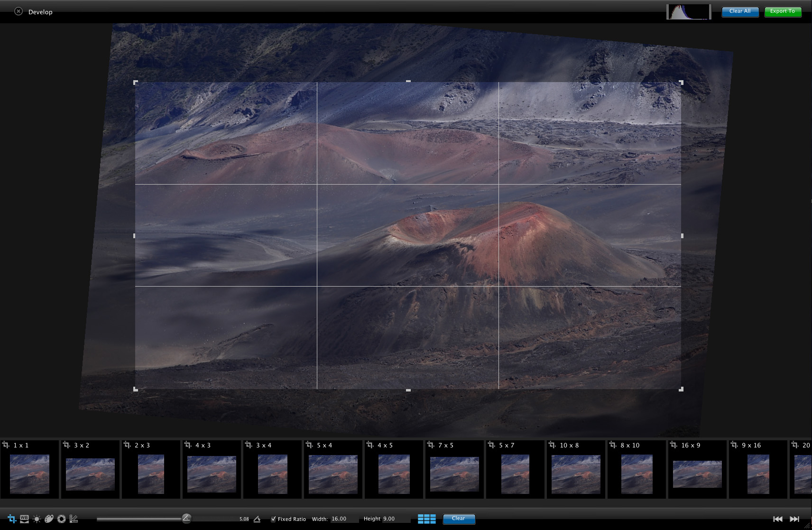Choose the 16 x 9 crop preset
Screen dimensions: 812x530
[x=697, y=469]
